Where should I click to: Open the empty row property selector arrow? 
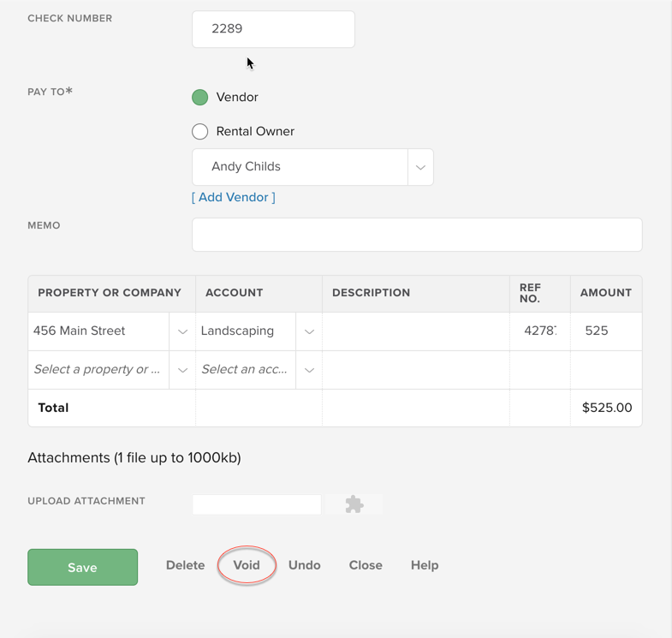click(x=182, y=370)
